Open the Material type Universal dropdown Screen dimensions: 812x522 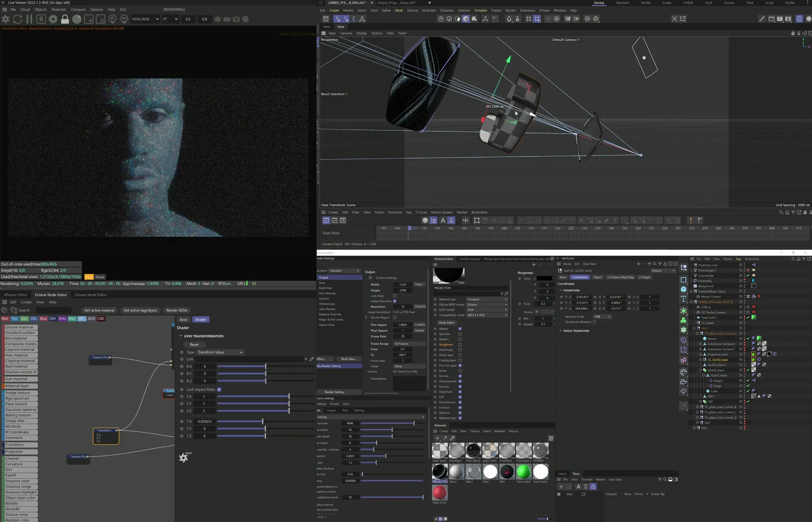point(487,299)
